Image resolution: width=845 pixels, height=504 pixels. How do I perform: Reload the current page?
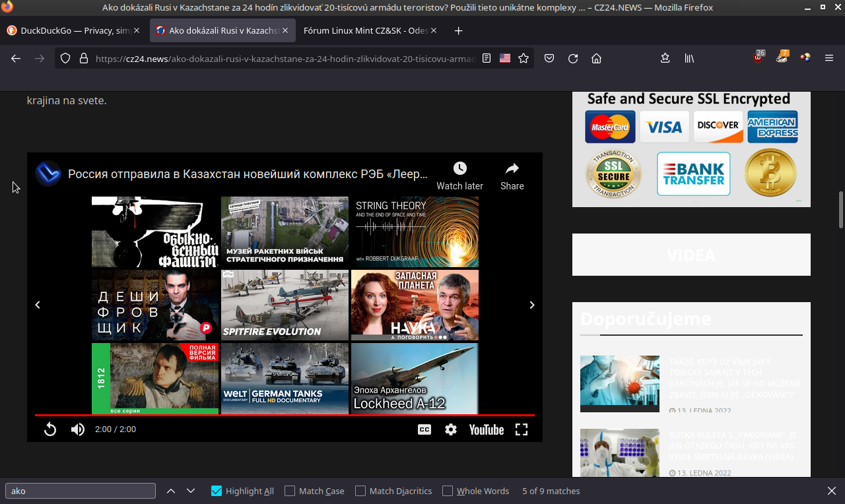point(573,58)
